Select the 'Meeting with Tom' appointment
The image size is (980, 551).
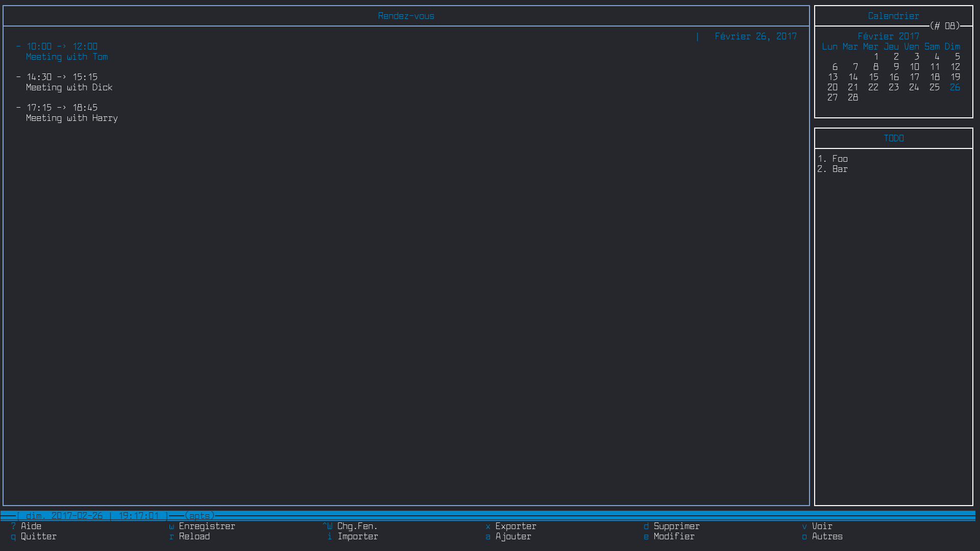tap(66, 57)
